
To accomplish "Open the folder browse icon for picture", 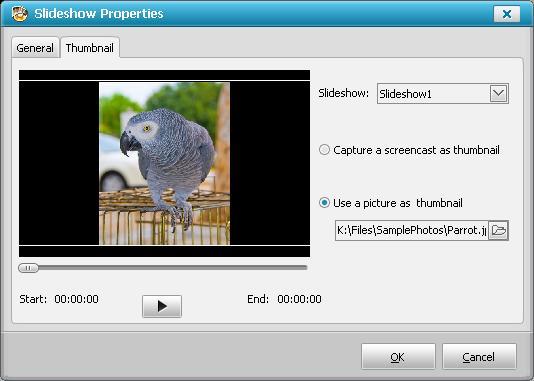I will tap(499, 231).
